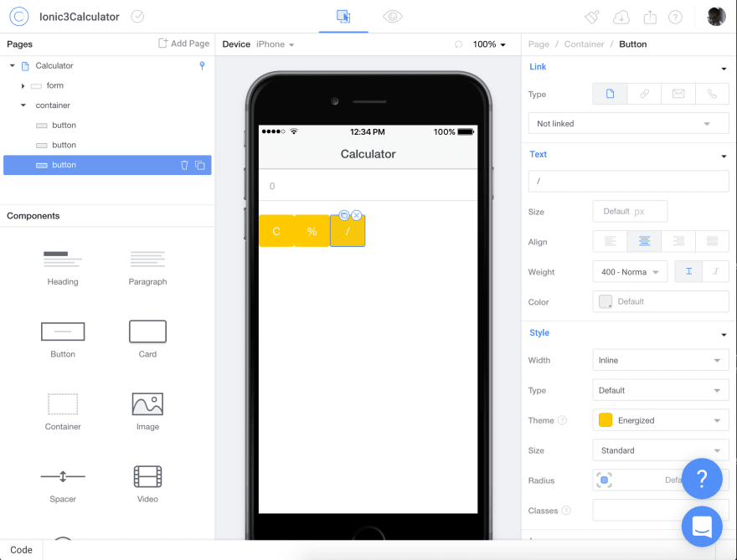Image resolution: width=737 pixels, height=560 pixels.
Task: Click the text Size px field
Action: click(x=630, y=212)
